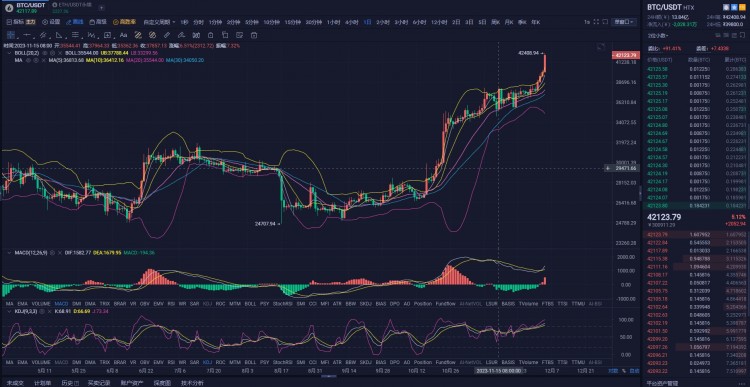750x387 pixels.
Task: Choose the rectangle measure tool
Action: [x=107, y=35]
